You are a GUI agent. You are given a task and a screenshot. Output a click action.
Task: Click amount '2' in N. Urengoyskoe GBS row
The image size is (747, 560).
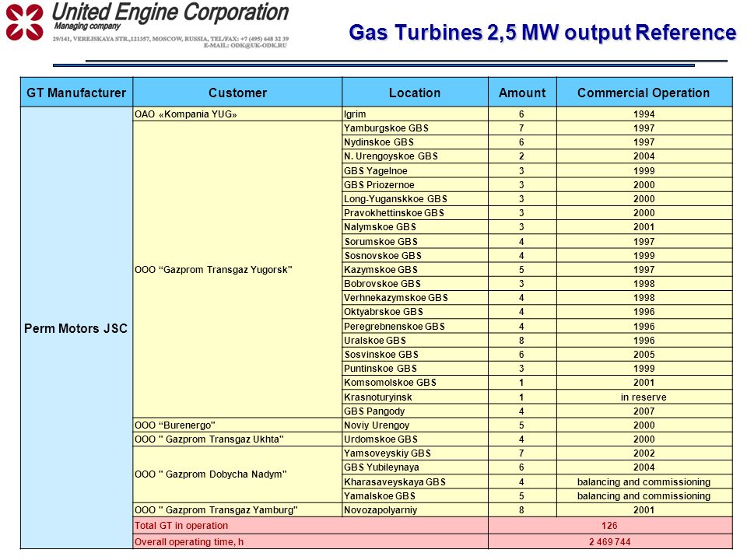(521, 156)
